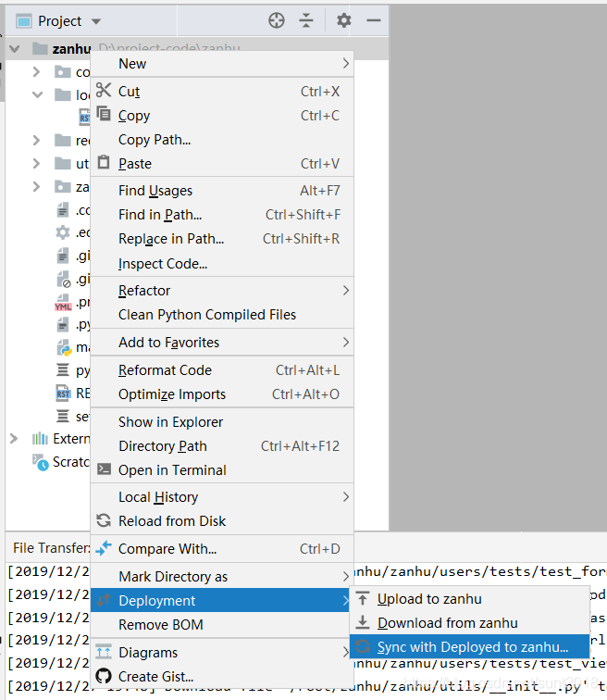Click the Scratches clock icon
The width and height of the screenshot is (607, 700).
tap(40, 463)
